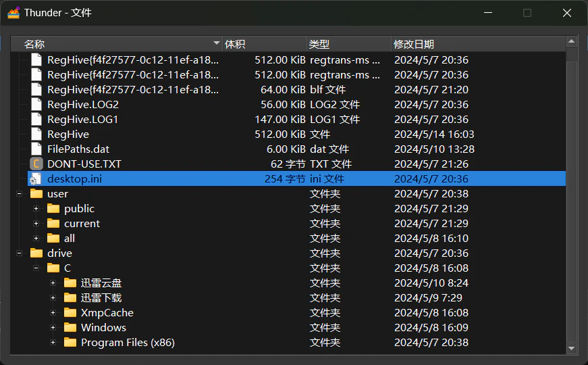Click the 迅雷云盘 folder icon
Image resolution: width=588 pixels, height=365 pixels.
point(70,283)
